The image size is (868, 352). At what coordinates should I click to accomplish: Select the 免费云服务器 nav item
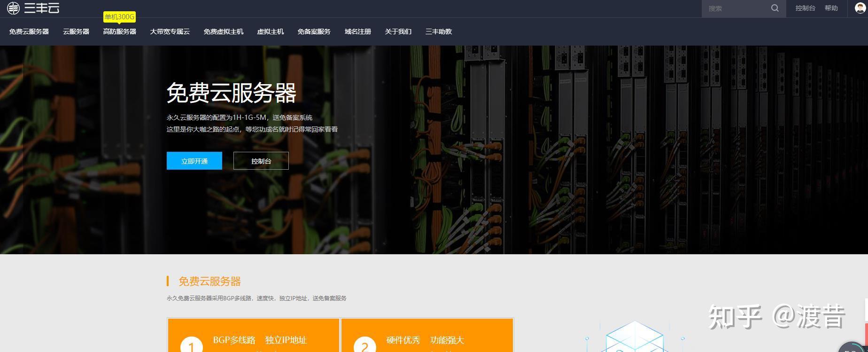(29, 31)
